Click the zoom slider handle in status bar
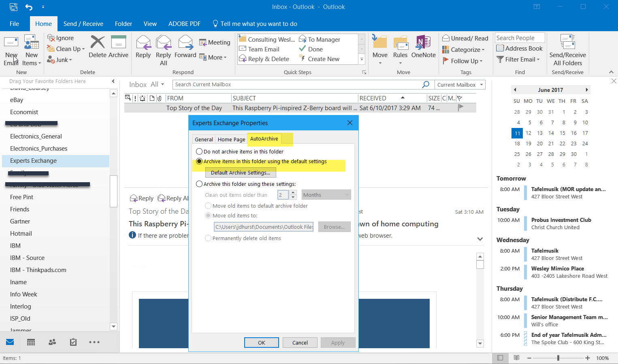This screenshot has width=618, height=364. (558, 358)
